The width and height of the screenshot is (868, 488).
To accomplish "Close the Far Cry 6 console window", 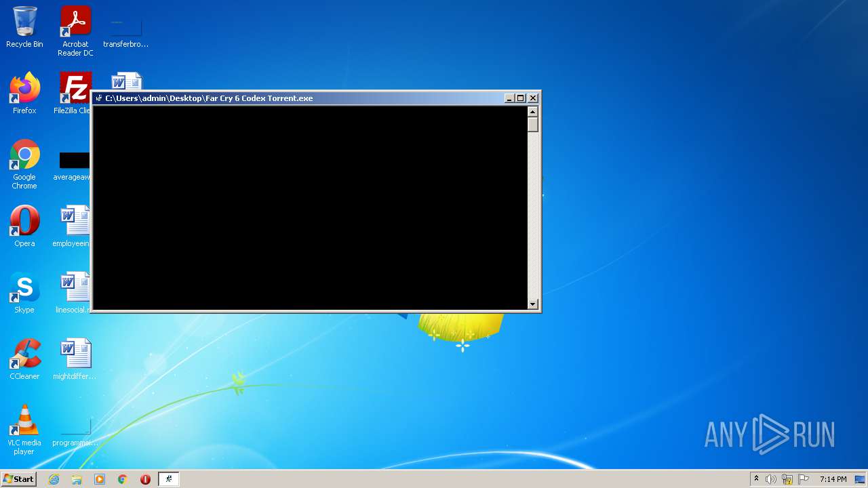I will pyautogui.click(x=533, y=98).
